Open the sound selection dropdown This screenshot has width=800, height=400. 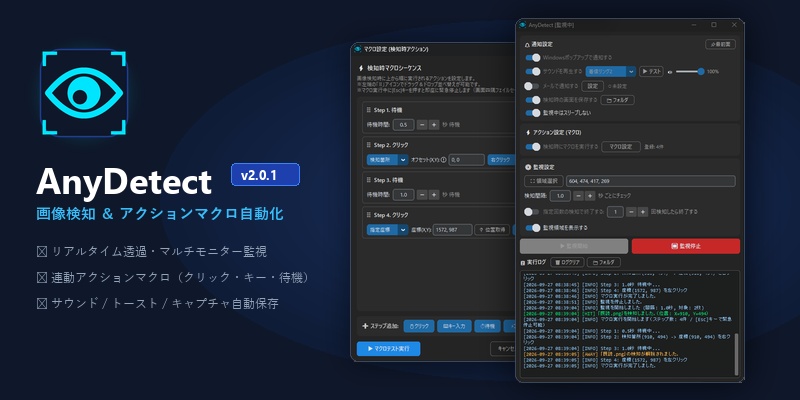tap(610, 71)
